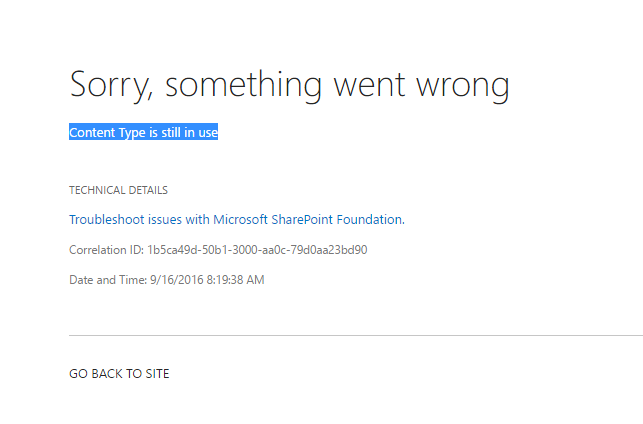Click the word SITE in GO BACK TO SITE

157,374
